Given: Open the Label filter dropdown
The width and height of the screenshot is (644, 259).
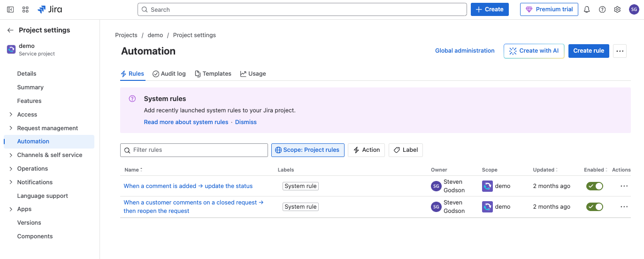Looking at the screenshot, I should click(406, 150).
